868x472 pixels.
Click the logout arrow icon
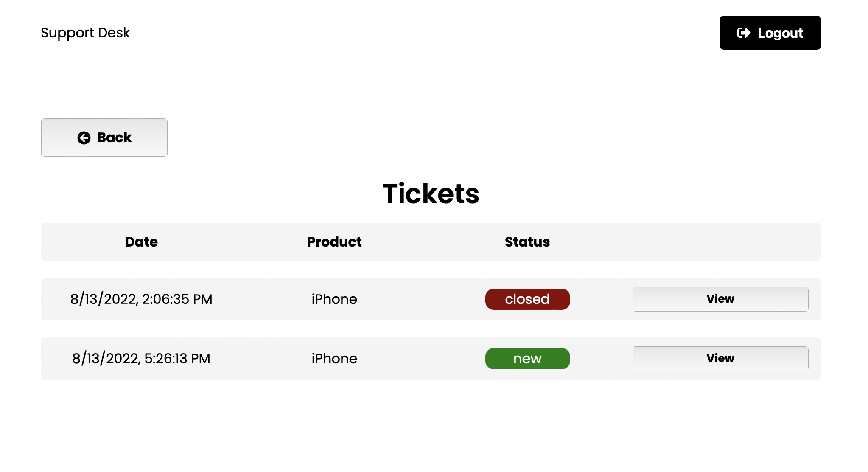[x=744, y=33]
